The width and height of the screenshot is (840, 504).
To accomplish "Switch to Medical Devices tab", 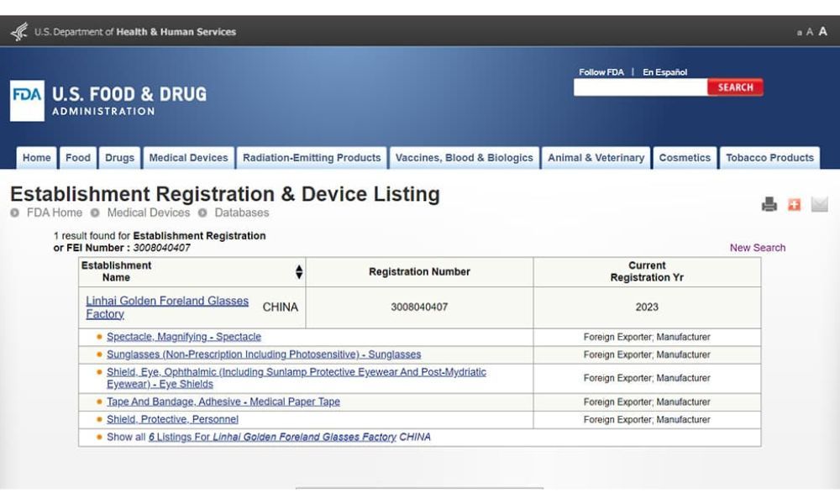I will 188,158.
